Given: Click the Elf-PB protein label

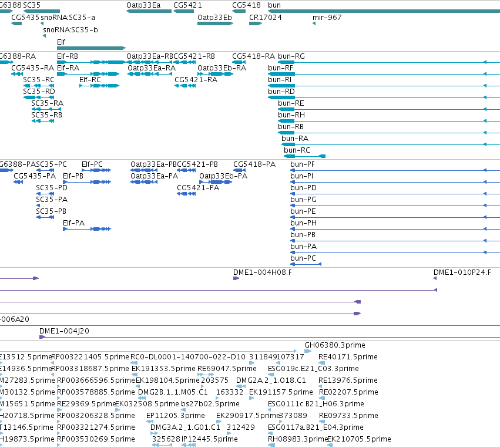Looking at the screenshot, I should tap(73, 176).
